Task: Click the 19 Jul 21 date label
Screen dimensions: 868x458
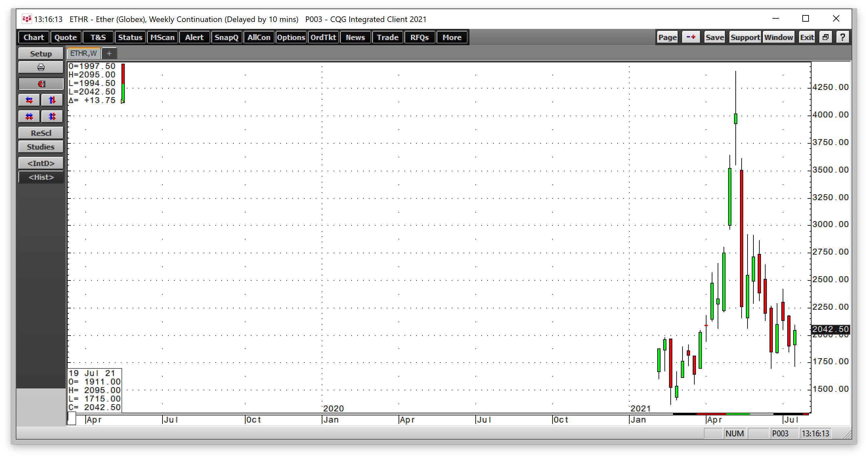Action: (x=92, y=373)
